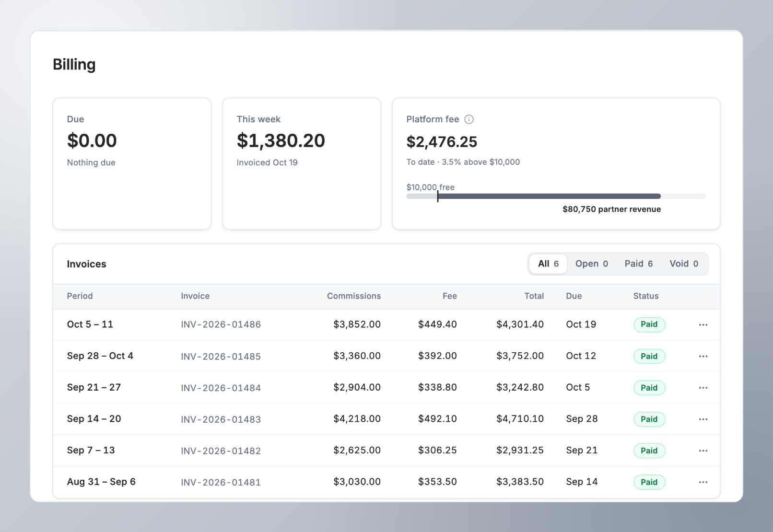Open invoice link INV-2026-01483
Screen dimensions: 773x532
pos(221,419)
